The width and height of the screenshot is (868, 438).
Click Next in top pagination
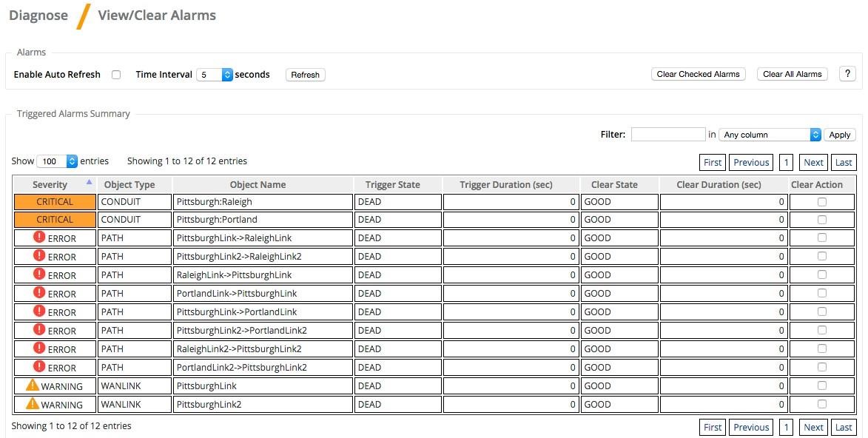(x=813, y=162)
